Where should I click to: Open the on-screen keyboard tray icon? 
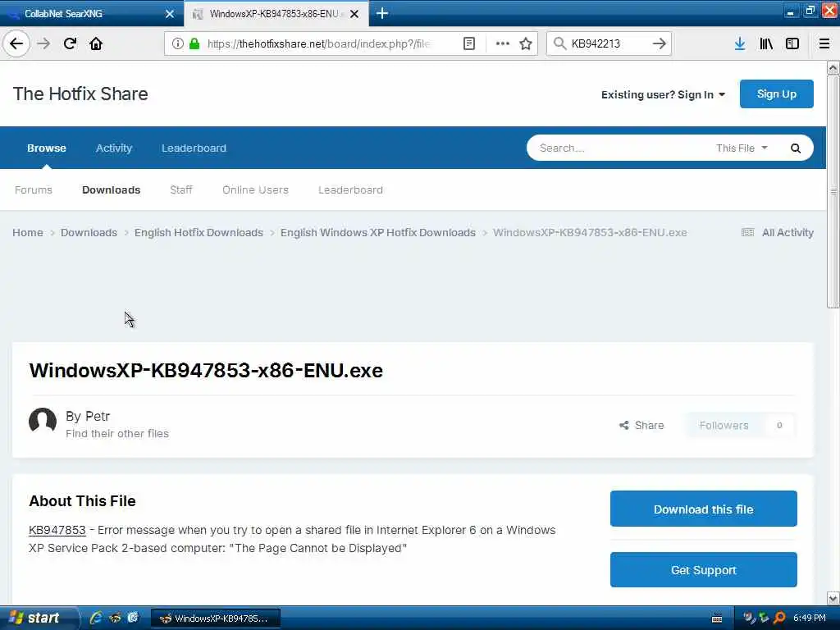point(717,619)
